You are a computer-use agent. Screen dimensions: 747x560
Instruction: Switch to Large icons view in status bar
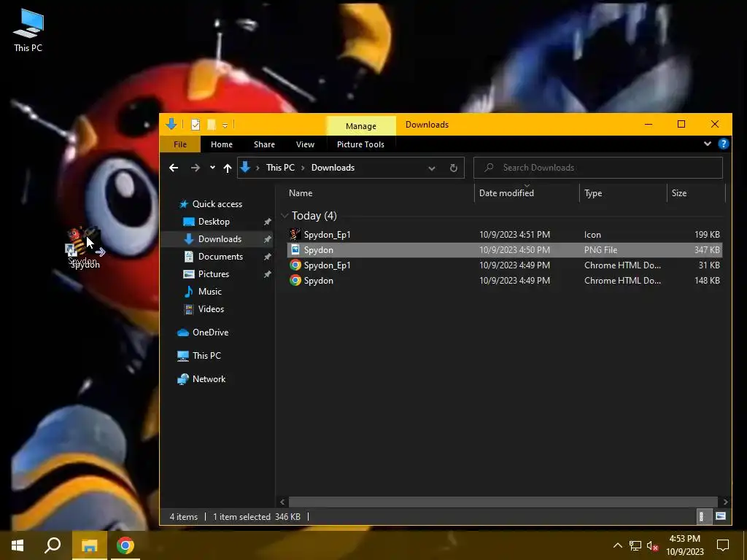(x=721, y=517)
